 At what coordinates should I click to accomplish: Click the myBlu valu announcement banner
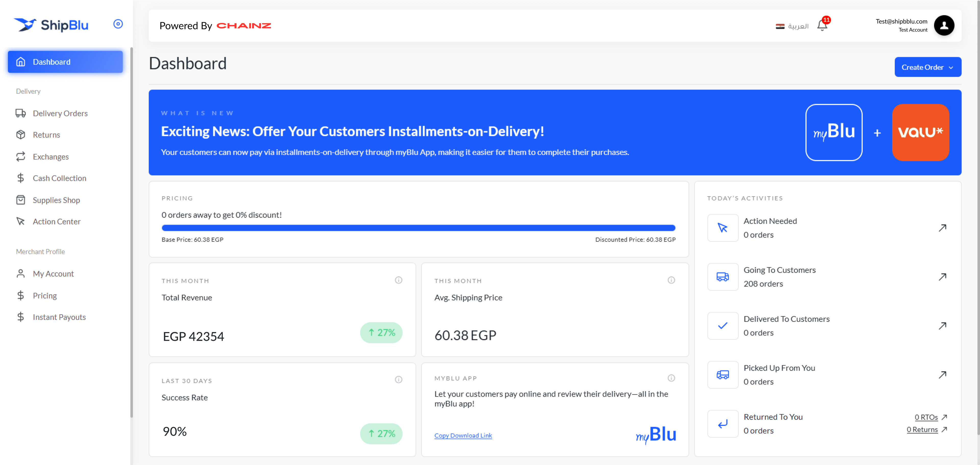pos(555,132)
